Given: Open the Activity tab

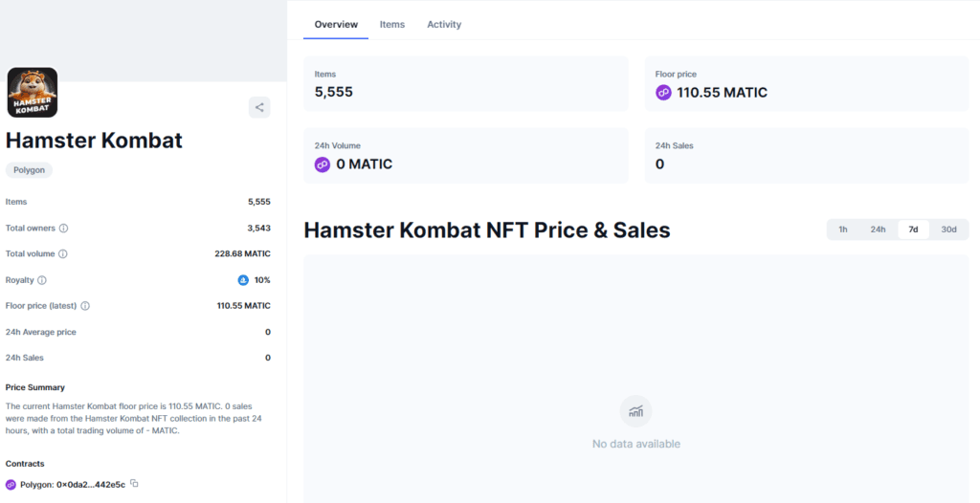Looking at the screenshot, I should pyautogui.click(x=444, y=24).
